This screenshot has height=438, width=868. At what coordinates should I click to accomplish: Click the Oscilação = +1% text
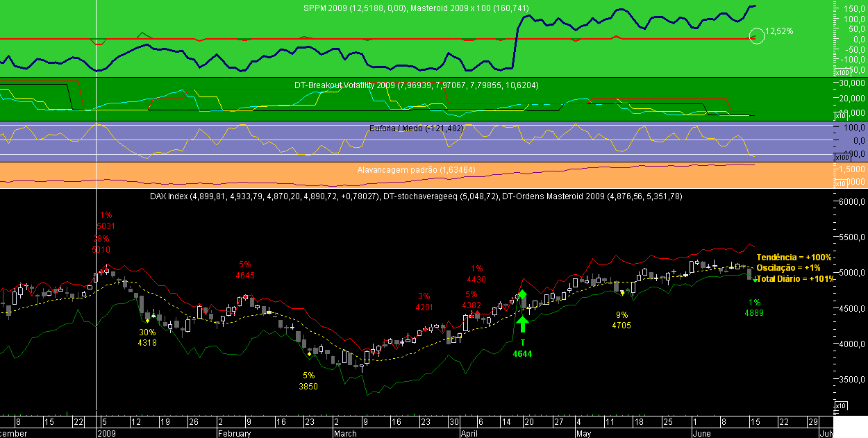tap(789, 268)
